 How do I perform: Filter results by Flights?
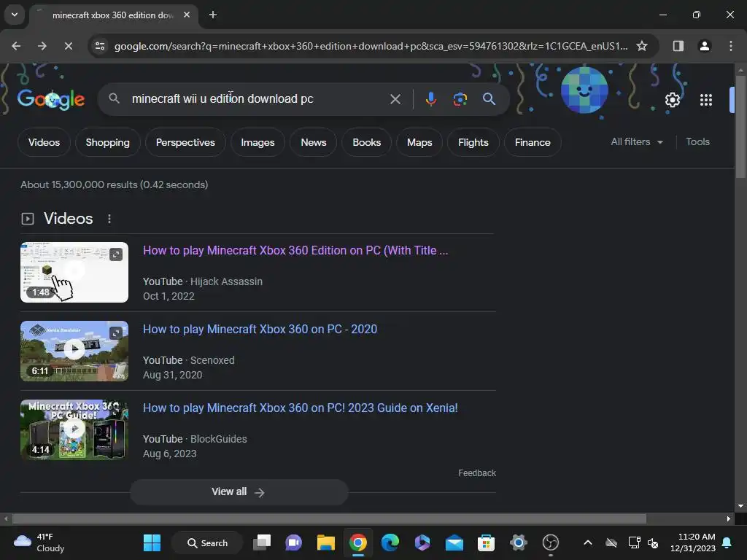coord(473,142)
